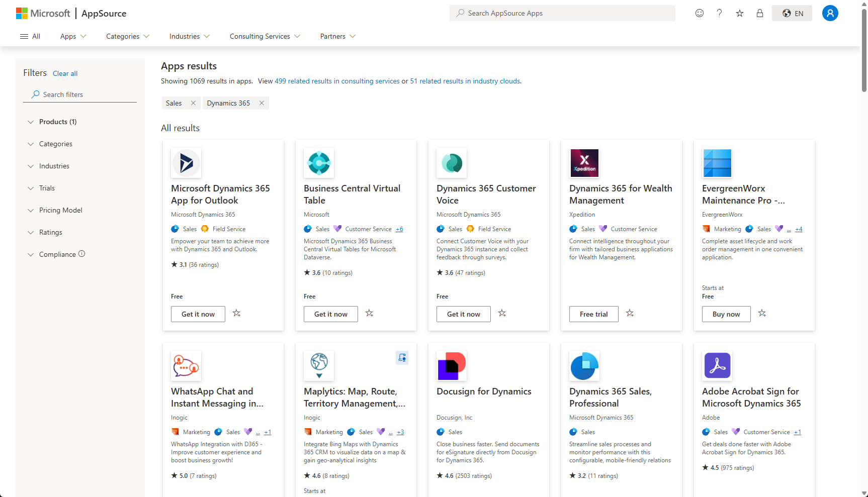Open WhatsApp Chat app logo

click(186, 366)
